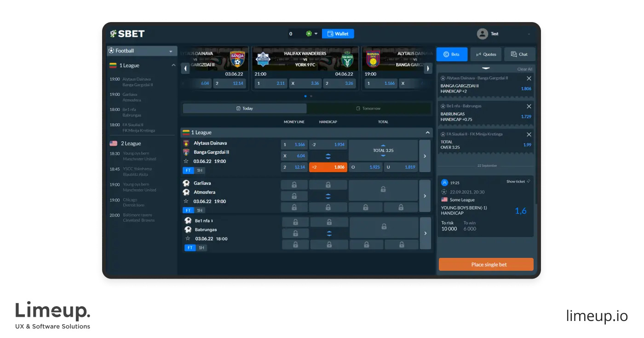
Task: Collapse the 1 League odds table
Action: click(x=427, y=132)
